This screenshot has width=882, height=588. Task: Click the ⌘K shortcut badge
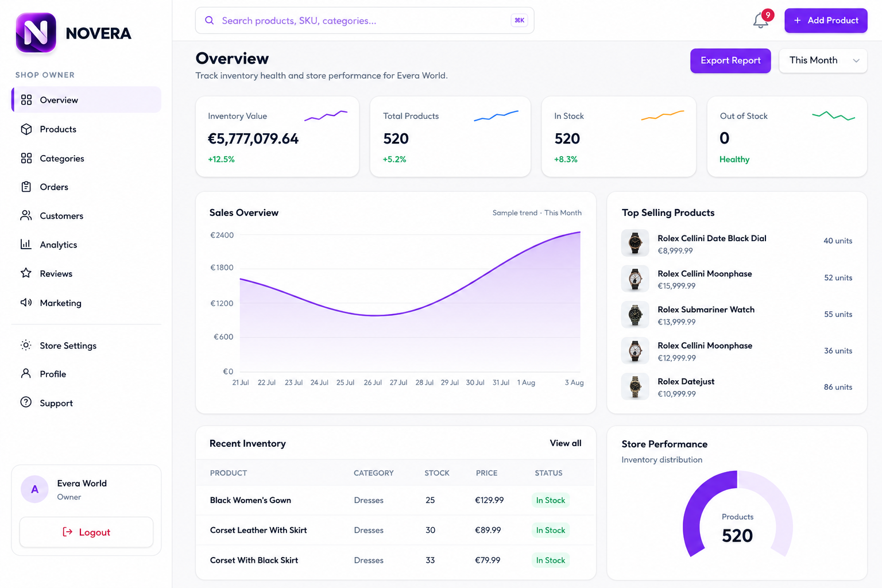tap(519, 20)
